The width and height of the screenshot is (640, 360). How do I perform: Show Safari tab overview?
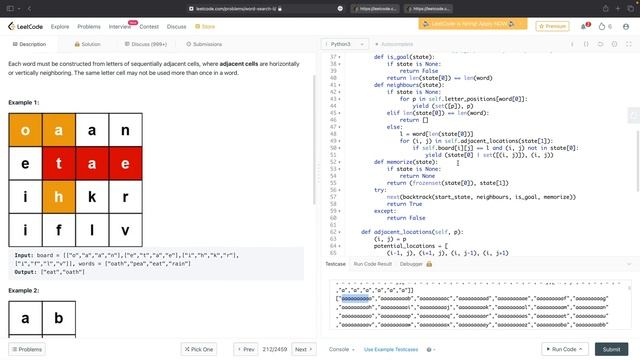(x=631, y=8)
